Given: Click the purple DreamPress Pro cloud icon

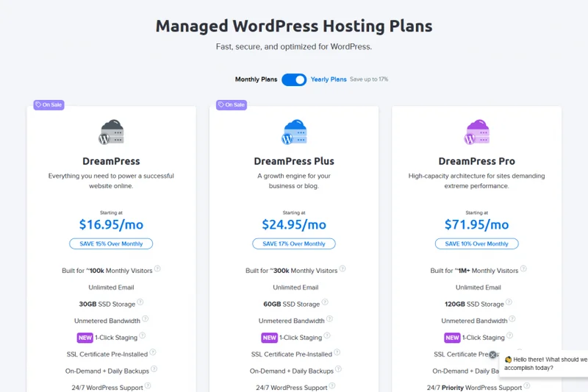Looking at the screenshot, I should pyautogui.click(x=476, y=132).
